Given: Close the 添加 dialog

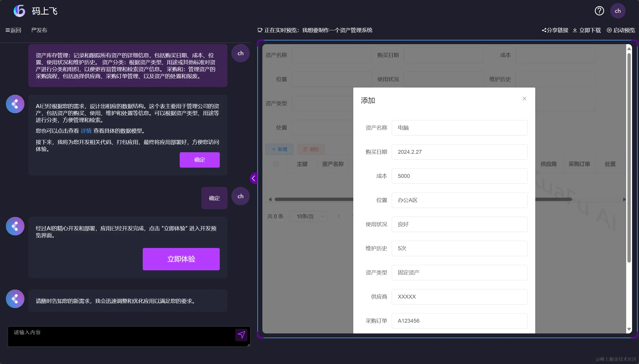Looking at the screenshot, I should pyautogui.click(x=524, y=99).
